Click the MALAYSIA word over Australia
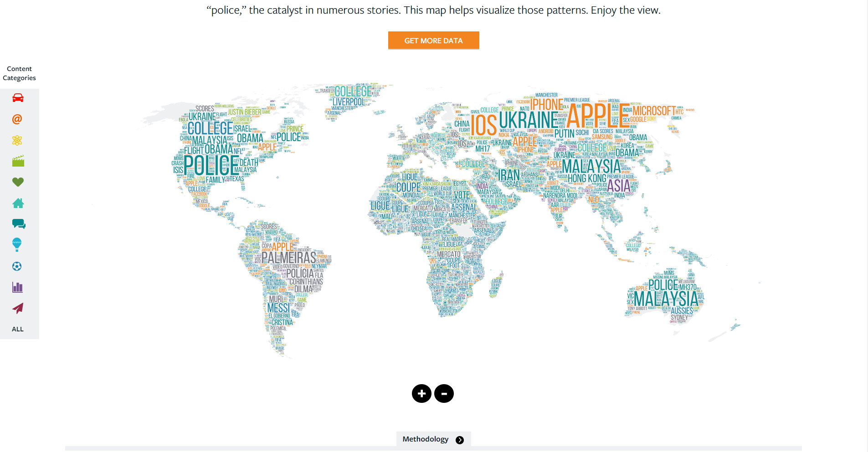This screenshot has height=452, width=868. click(666, 299)
